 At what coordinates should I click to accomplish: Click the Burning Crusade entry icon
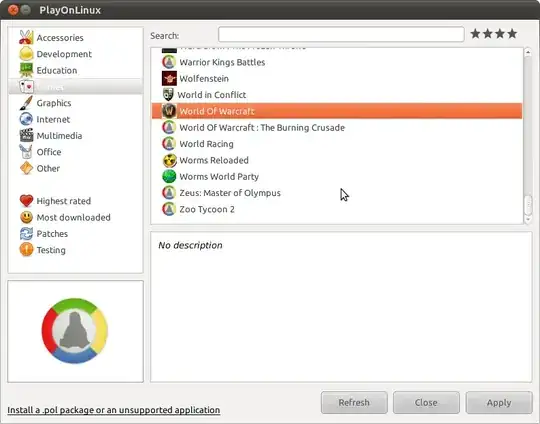[169, 127]
